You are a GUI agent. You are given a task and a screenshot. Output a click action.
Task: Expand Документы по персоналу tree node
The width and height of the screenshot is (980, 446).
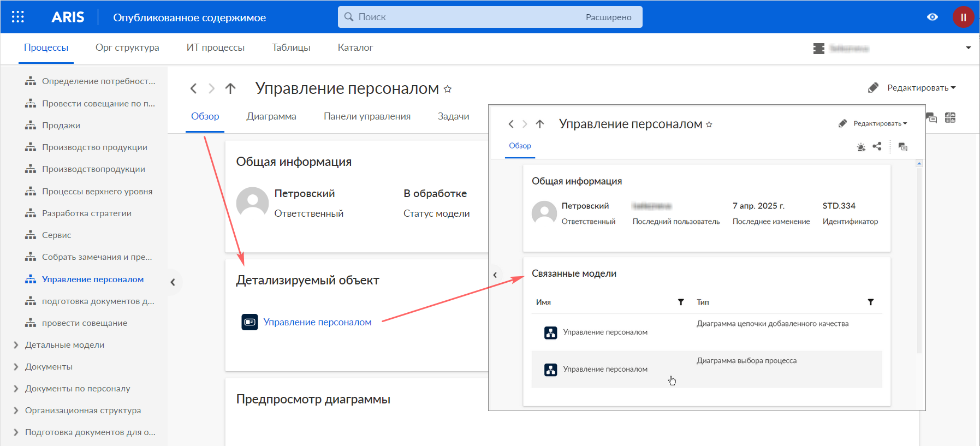coord(16,389)
